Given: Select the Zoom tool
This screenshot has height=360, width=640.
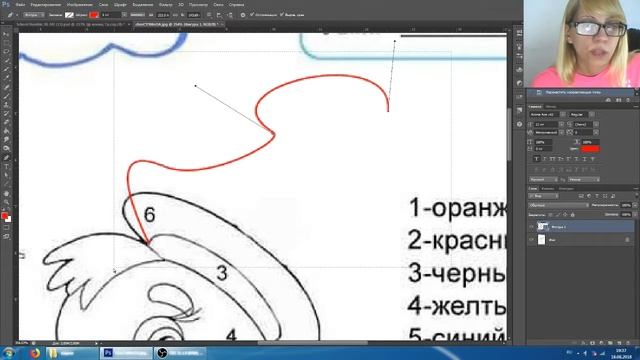Looking at the screenshot, I should (7, 202).
